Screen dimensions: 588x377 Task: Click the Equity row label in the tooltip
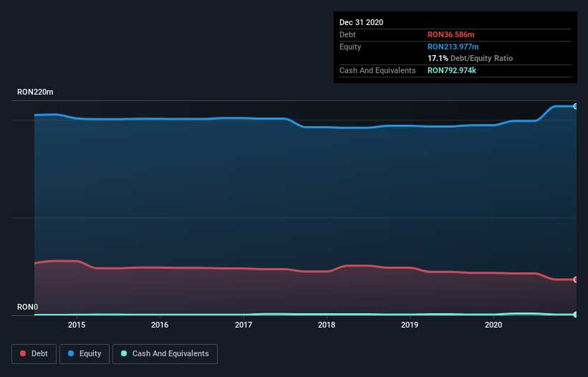350,47
